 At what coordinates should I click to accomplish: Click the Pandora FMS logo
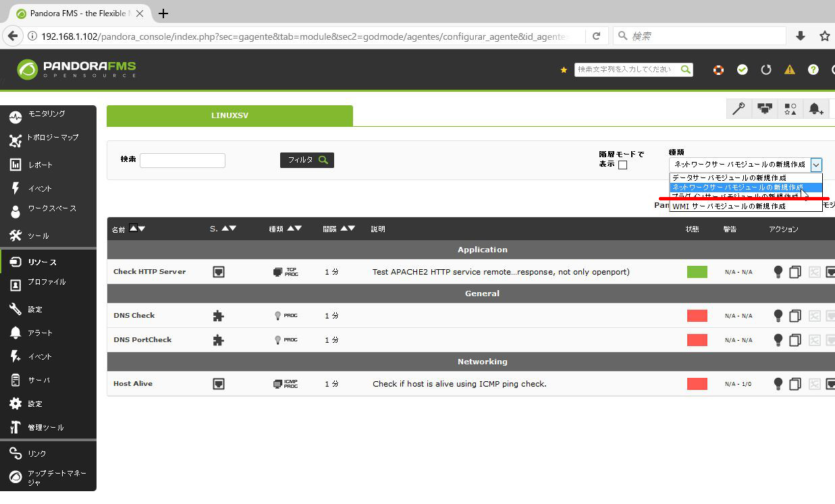point(76,69)
